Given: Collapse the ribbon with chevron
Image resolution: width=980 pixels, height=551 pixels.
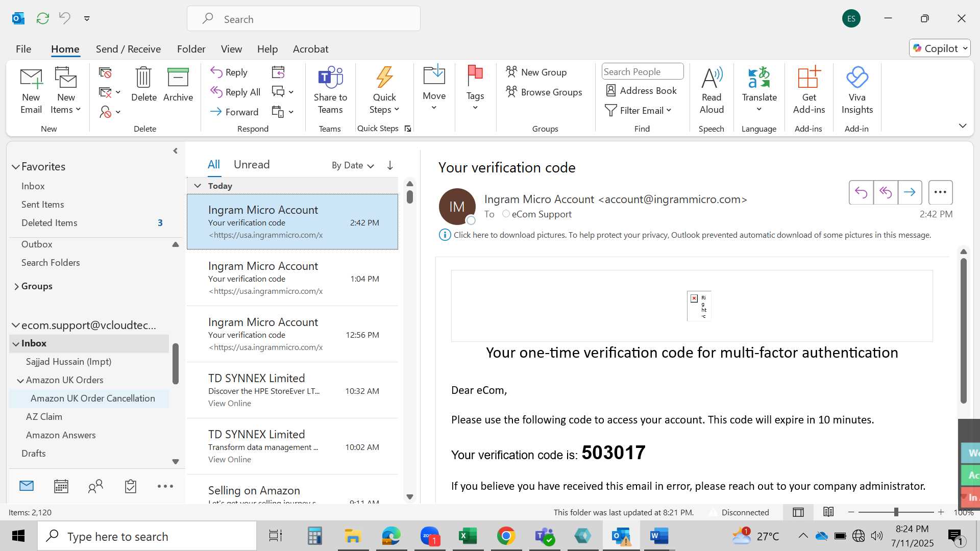Looking at the screenshot, I should [963, 126].
